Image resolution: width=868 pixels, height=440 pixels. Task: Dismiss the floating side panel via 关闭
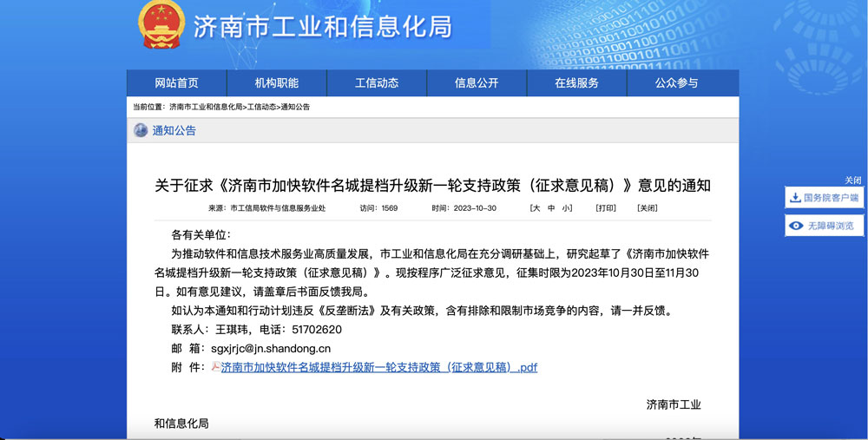point(852,180)
